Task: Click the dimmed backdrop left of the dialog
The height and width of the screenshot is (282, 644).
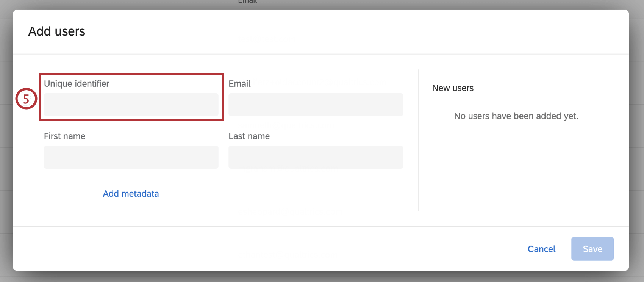Action: [6, 152]
